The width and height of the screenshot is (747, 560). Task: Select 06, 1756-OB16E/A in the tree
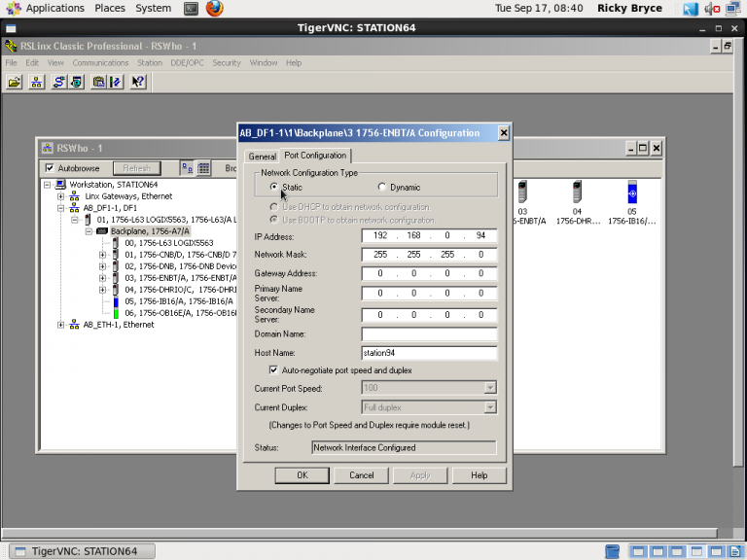coord(181,313)
